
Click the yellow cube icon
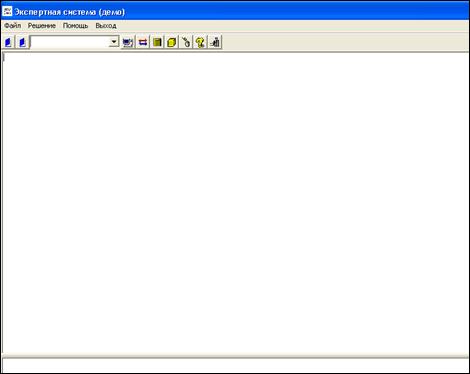pos(172,42)
